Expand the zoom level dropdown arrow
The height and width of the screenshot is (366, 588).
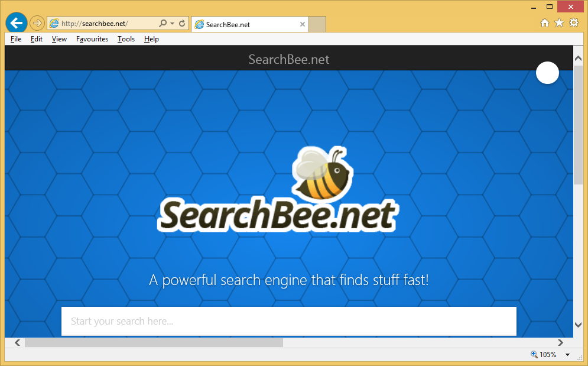[568, 354]
